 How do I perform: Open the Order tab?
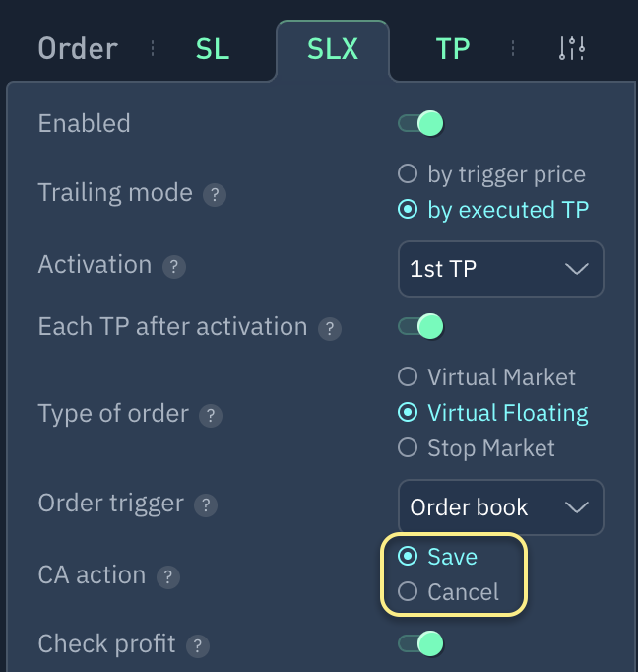pos(78,49)
